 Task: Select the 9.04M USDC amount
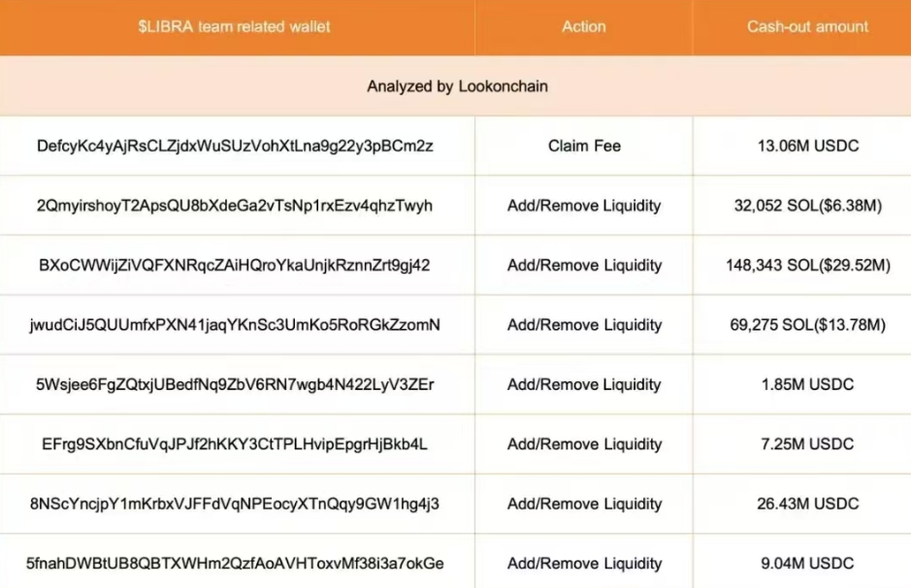click(x=807, y=564)
